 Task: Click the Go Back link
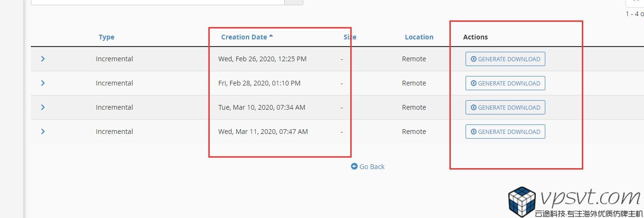click(x=372, y=167)
